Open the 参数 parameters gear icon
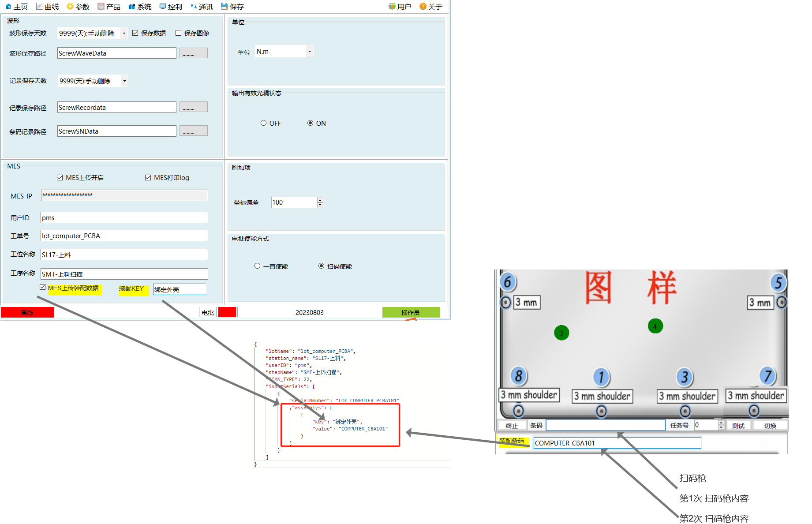This screenshot has width=812, height=524. (70, 7)
